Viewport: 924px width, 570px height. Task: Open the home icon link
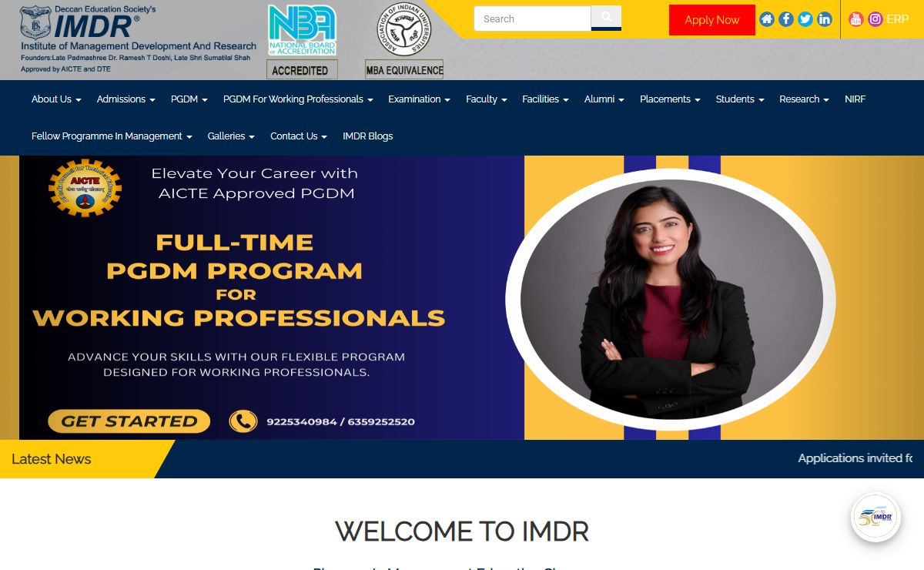click(767, 19)
